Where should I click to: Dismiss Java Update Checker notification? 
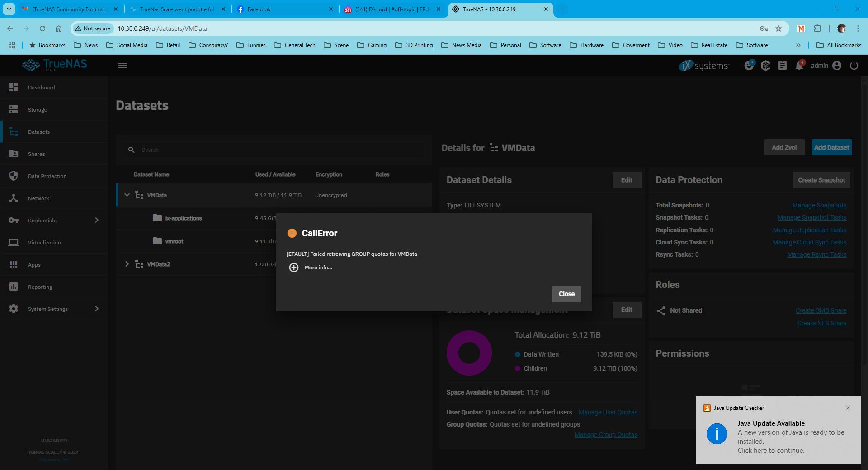(x=848, y=408)
